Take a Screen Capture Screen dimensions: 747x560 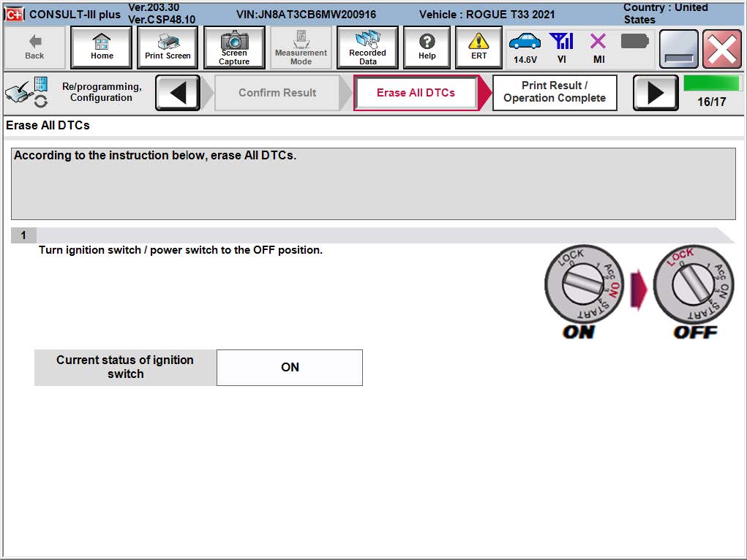[x=234, y=47]
